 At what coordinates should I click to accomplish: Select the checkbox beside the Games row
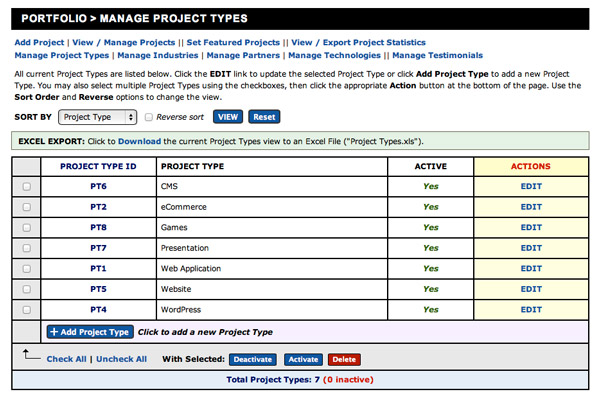tap(26, 227)
